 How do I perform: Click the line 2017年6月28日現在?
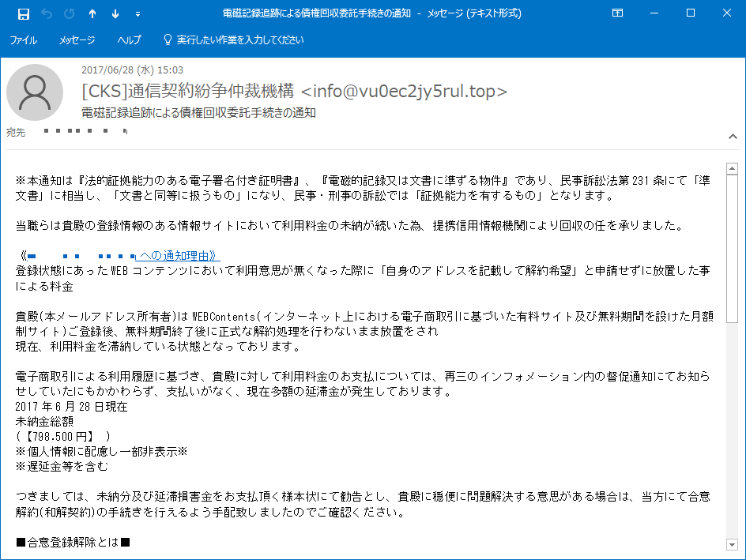(x=71, y=407)
